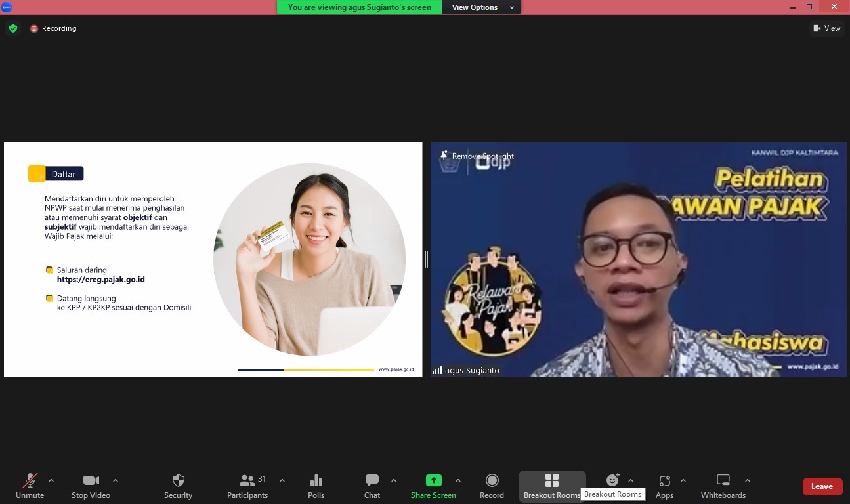Screen dimensions: 850x504
Task: Click the green Share Screen icon
Action: 433,480
